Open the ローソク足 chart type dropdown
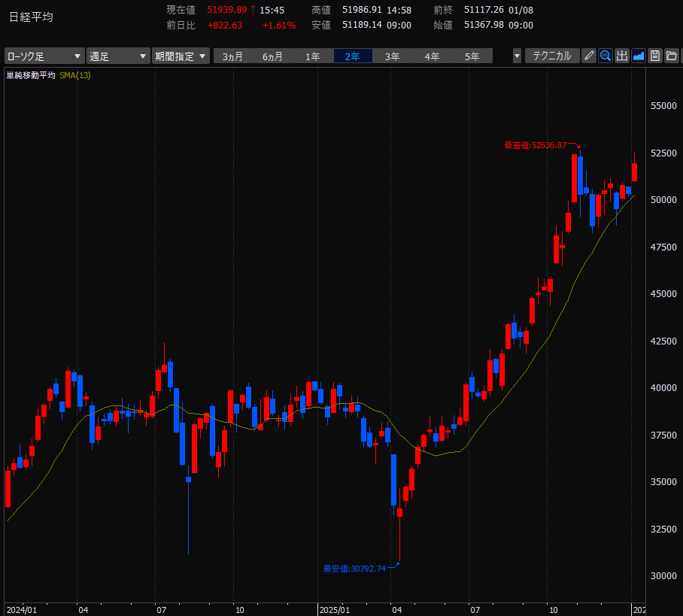The width and height of the screenshot is (683, 616). click(44, 56)
